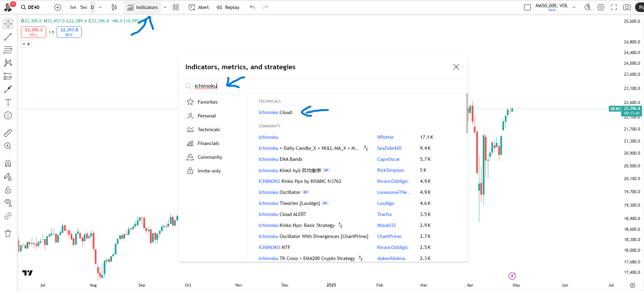This screenshot has width=644, height=291.
Task: Toggle magnet mode in left toolbar
Action: tap(8, 164)
